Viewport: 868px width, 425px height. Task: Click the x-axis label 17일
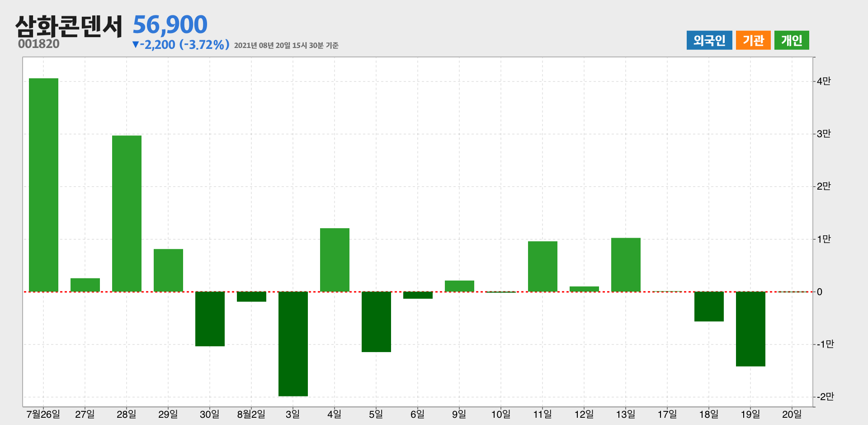(x=667, y=414)
